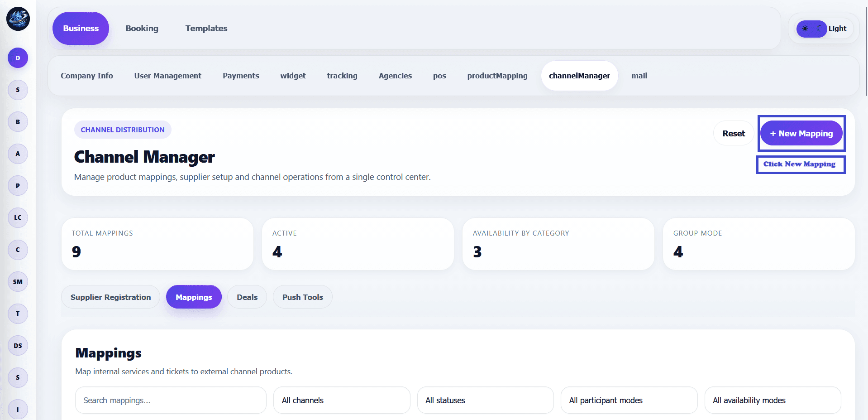868x420 pixels.
Task: Open the Company Info tab
Action: (x=87, y=76)
